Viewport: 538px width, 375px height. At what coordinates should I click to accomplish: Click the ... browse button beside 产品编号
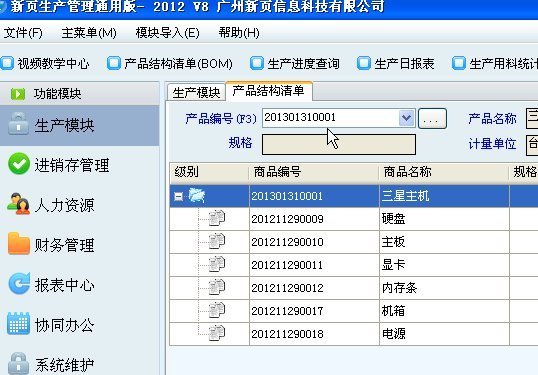tap(432, 119)
